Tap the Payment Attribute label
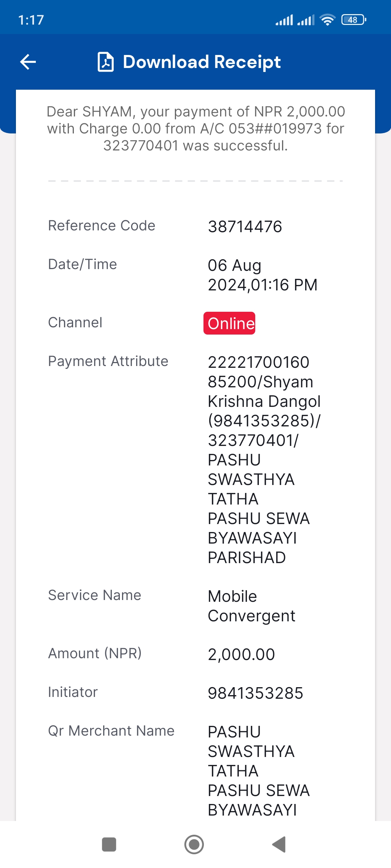This screenshot has width=391, height=868. tap(108, 361)
